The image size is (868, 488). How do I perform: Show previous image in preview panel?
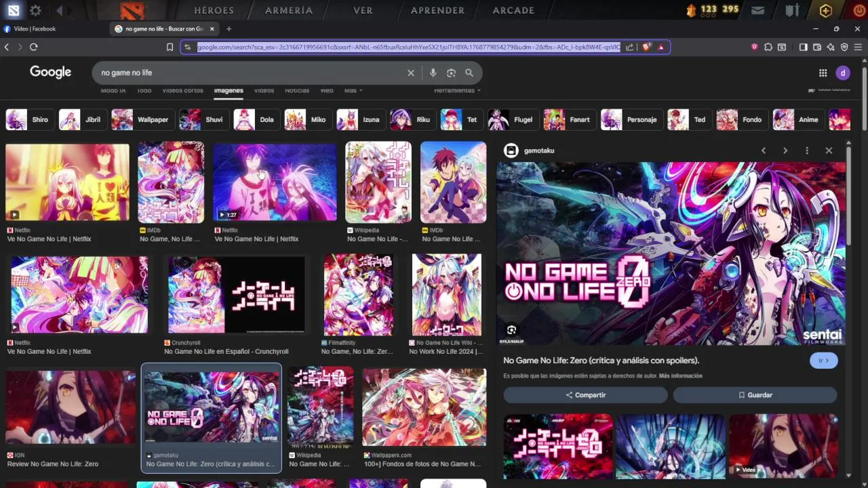coord(764,150)
